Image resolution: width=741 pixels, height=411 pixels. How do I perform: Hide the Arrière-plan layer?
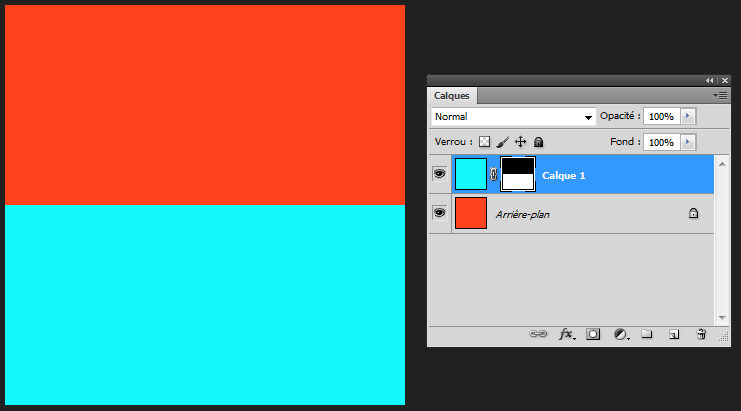tap(439, 213)
